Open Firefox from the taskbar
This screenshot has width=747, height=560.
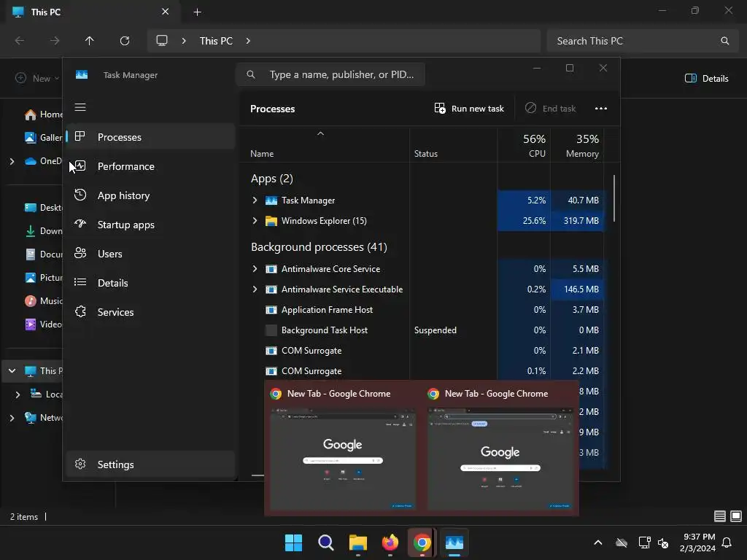point(390,542)
